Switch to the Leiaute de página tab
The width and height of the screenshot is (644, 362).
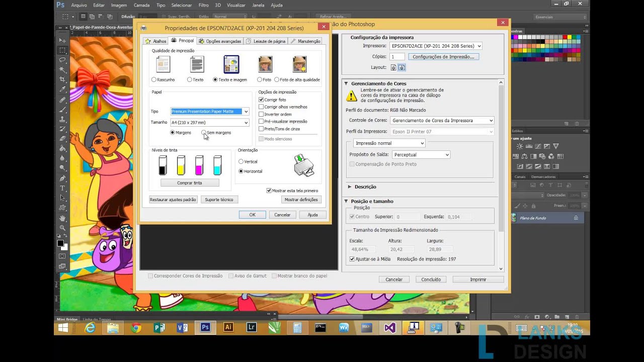coord(266,41)
